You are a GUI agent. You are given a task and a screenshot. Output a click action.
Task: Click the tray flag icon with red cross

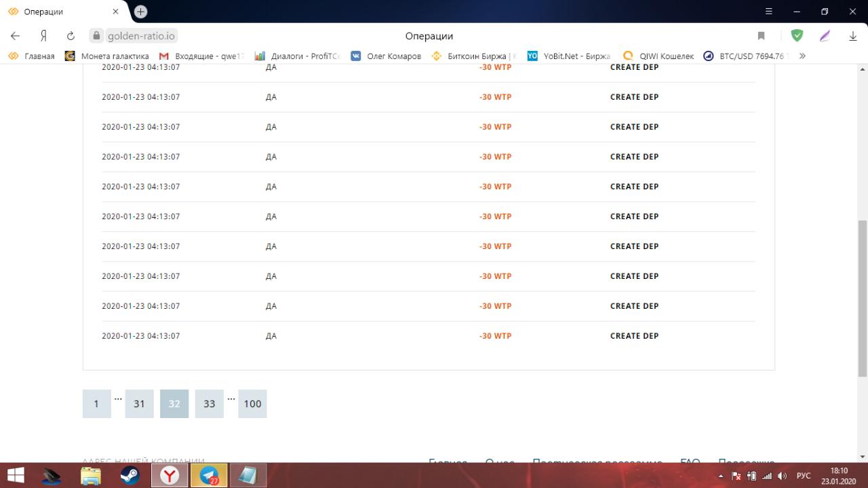(x=736, y=476)
